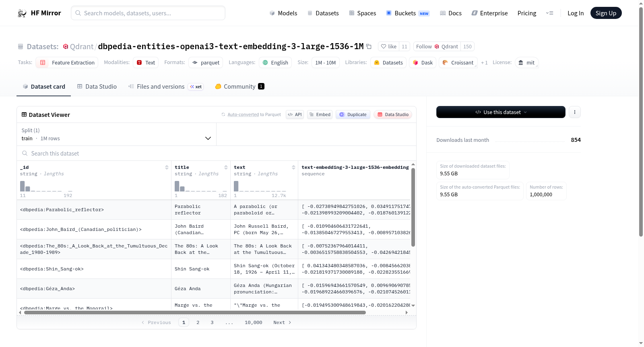Go to the Next page of rows
The width and height of the screenshot is (644, 347).
tap(282, 322)
